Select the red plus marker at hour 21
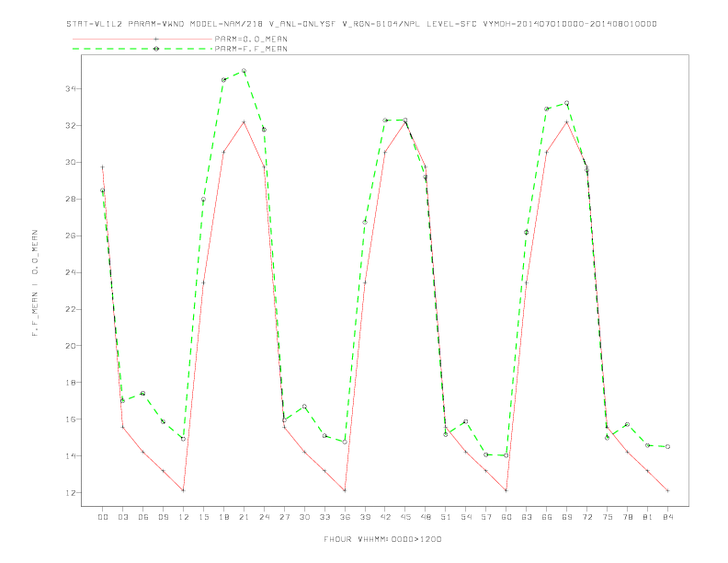728x563 pixels. (244, 121)
